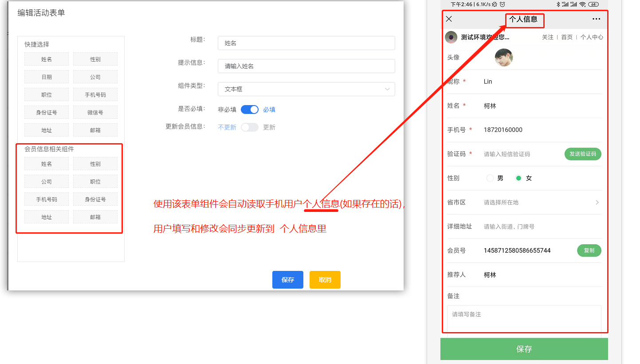
Task: Add the 地址 component under 会员信息相关组件
Action: pyautogui.click(x=47, y=217)
